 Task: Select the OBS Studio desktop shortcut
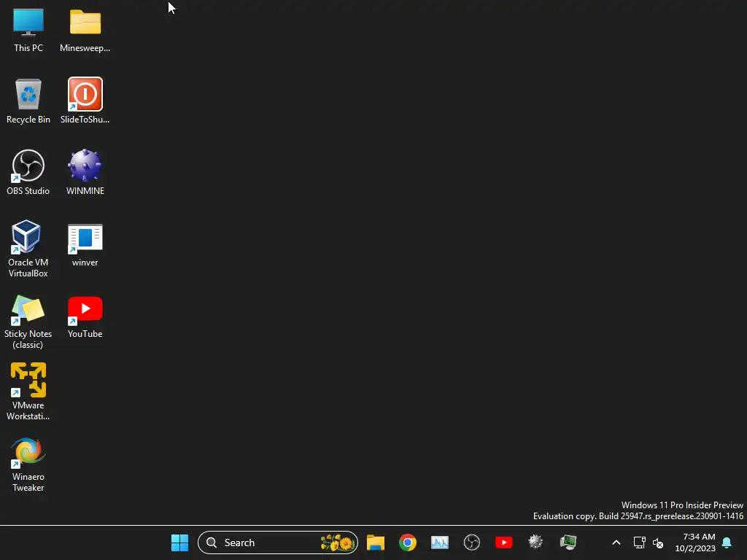click(28, 172)
